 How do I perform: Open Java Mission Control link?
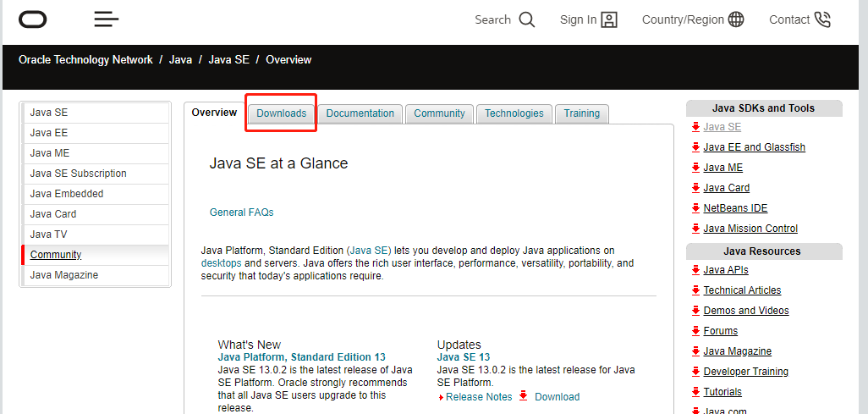tap(750, 229)
